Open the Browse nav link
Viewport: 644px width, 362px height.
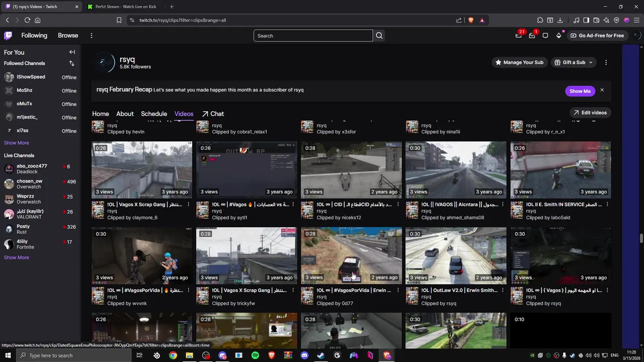(x=68, y=35)
